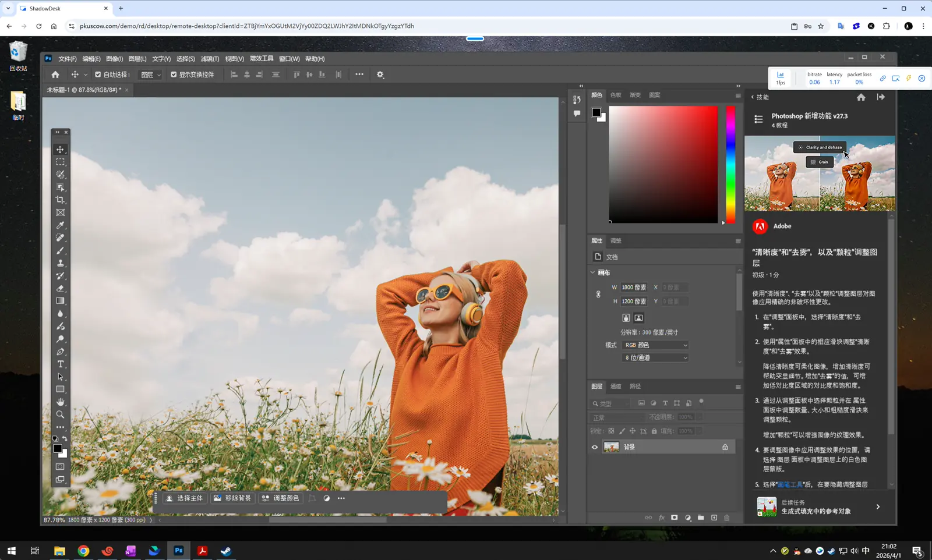Select the Eyedropper tool
The width and height of the screenshot is (932, 560).
tap(60, 225)
